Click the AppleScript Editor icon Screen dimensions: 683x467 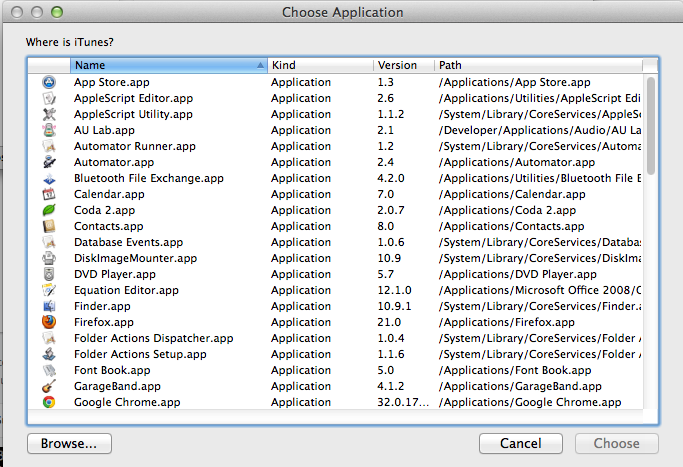49,98
